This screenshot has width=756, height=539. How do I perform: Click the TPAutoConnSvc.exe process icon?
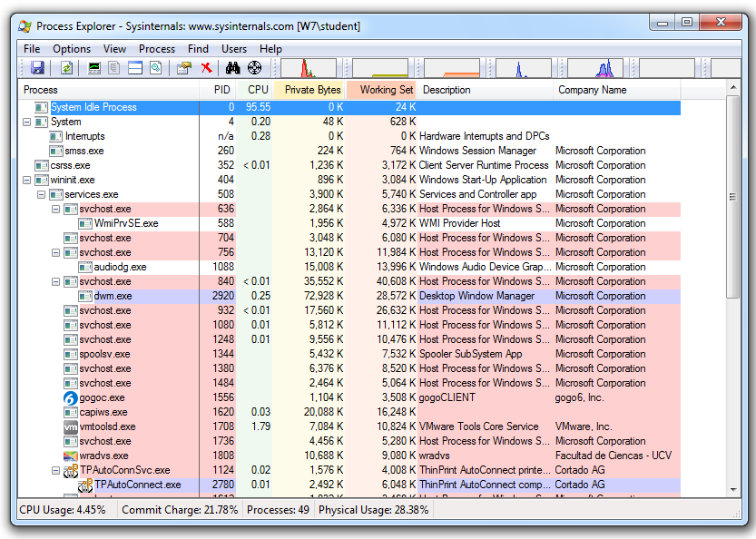pos(71,470)
